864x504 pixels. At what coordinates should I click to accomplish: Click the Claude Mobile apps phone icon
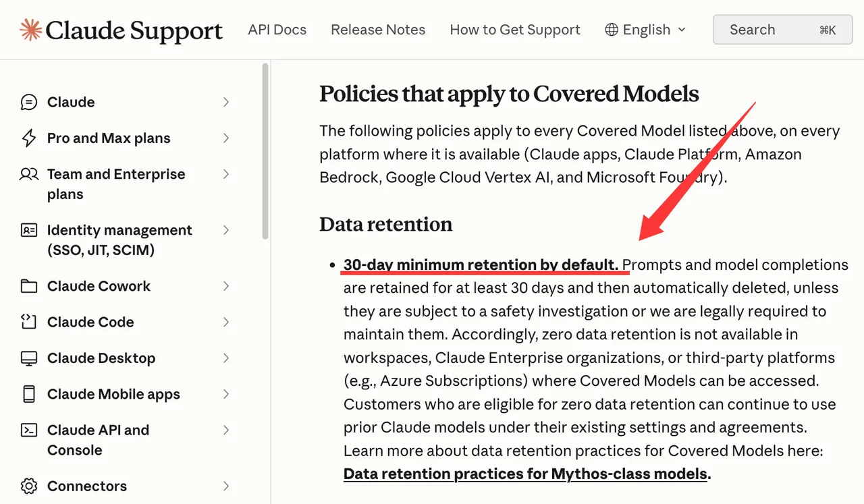(29, 394)
